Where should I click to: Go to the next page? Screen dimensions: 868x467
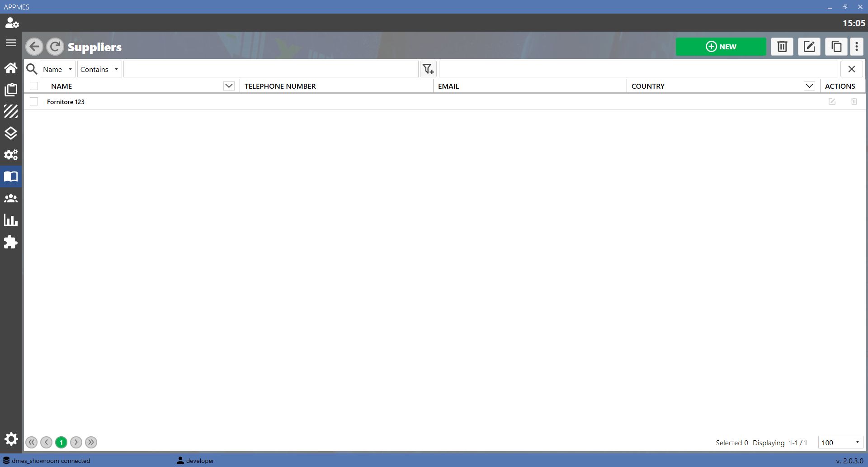(x=76, y=443)
